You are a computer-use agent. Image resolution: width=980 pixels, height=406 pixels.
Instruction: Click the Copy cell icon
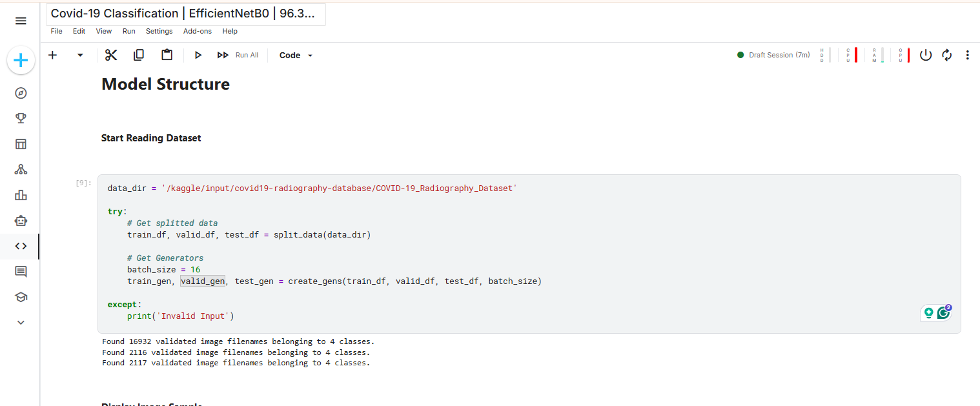tap(138, 55)
